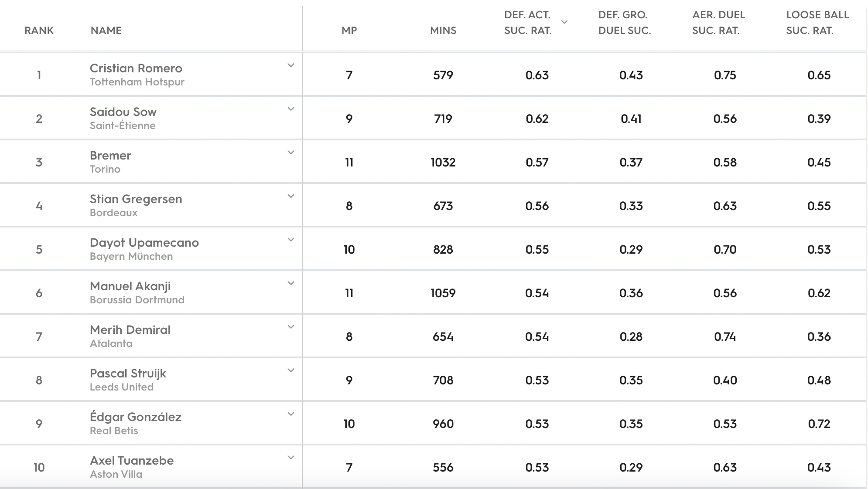The height and width of the screenshot is (489, 868).
Task: Open Cristian Romero player name link
Action: coord(136,68)
